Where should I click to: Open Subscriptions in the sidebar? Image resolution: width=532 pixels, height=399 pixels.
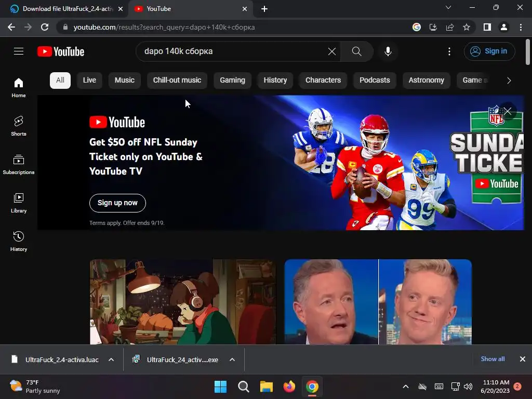[19, 165]
